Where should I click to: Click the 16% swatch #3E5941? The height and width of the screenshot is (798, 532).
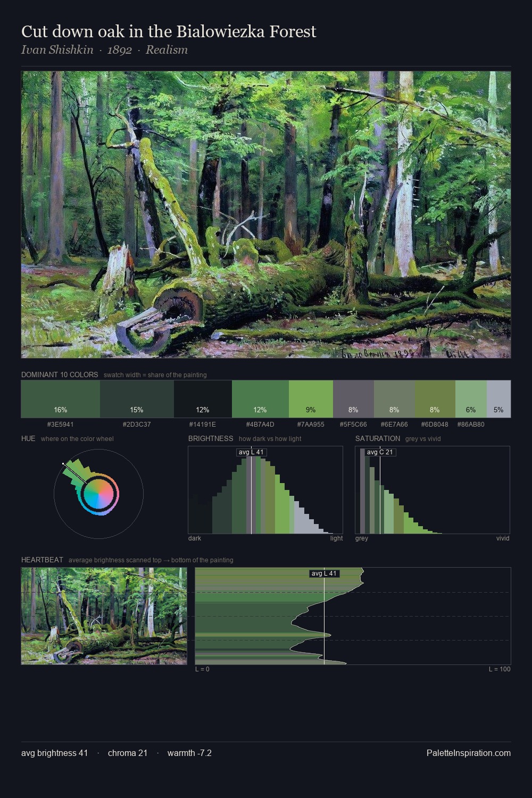pyautogui.click(x=61, y=399)
